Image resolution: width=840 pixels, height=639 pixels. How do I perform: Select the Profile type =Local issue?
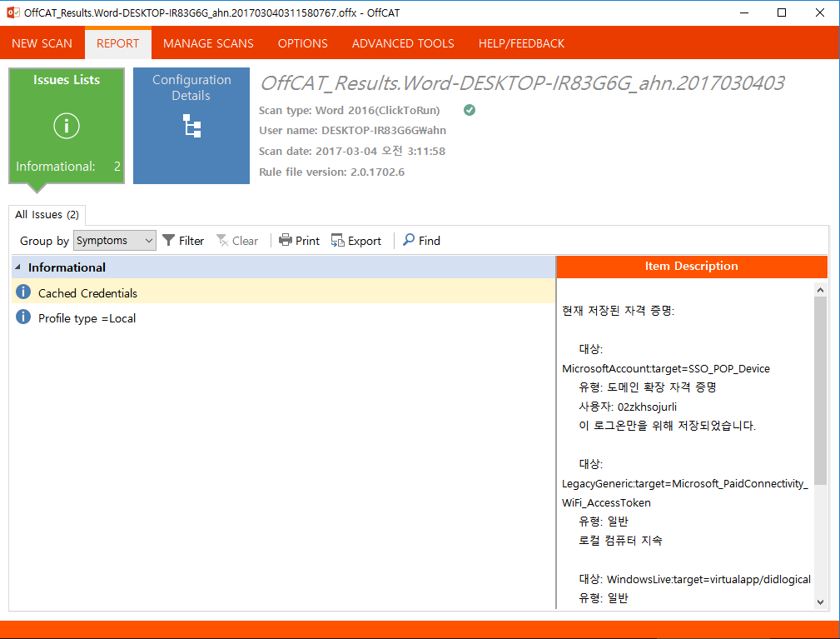point(283,318)
